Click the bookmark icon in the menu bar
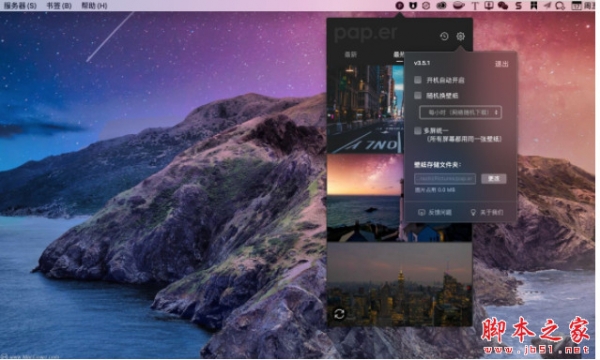This screenshot has width=600, height=360. tap(533, 5)
